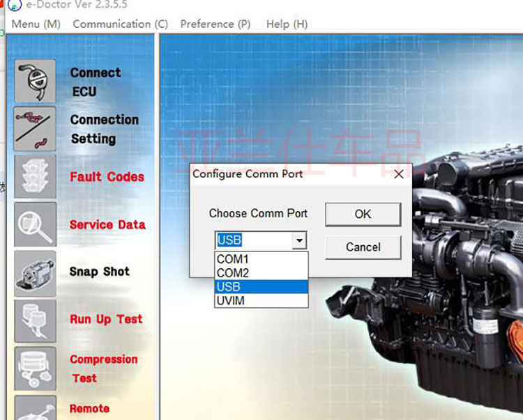The image size is (523, 420).
Task: Click the Fault Codes traffic-light icon
Action: coord(35,176)
